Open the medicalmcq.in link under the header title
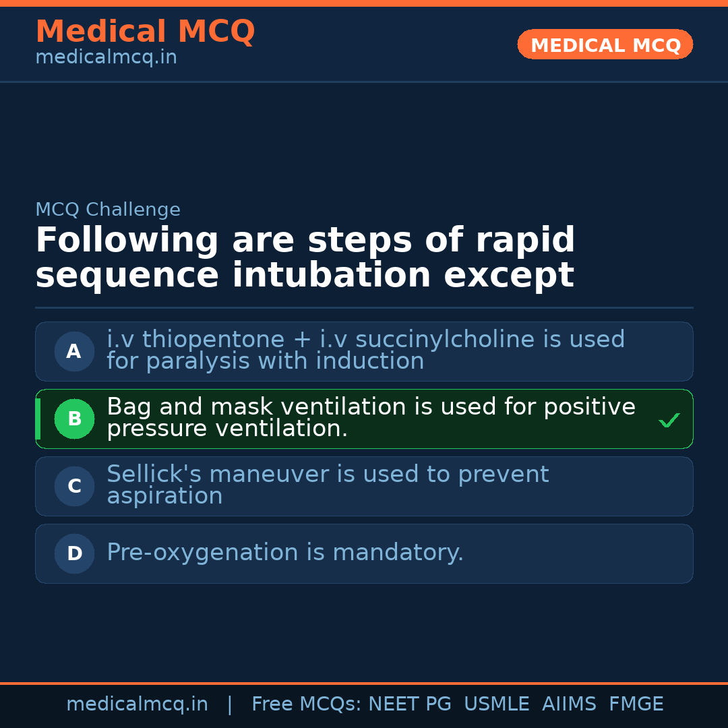 coord(106,58)
